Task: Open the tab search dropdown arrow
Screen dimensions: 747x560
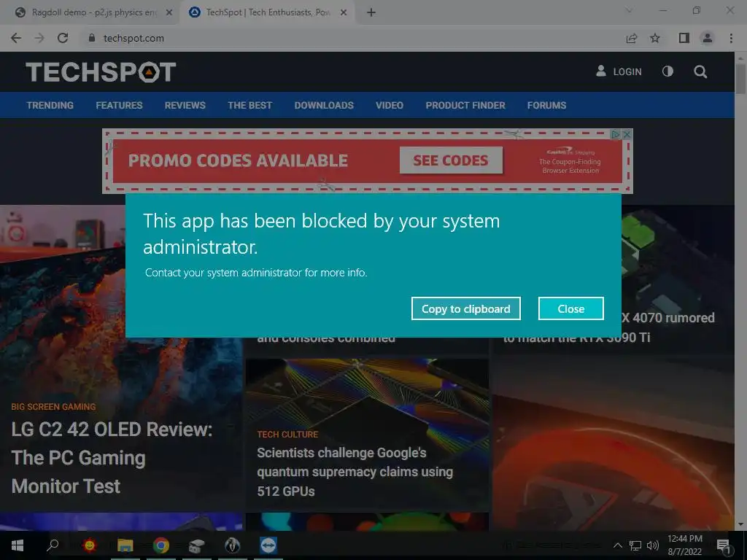Action: [629, 10]
